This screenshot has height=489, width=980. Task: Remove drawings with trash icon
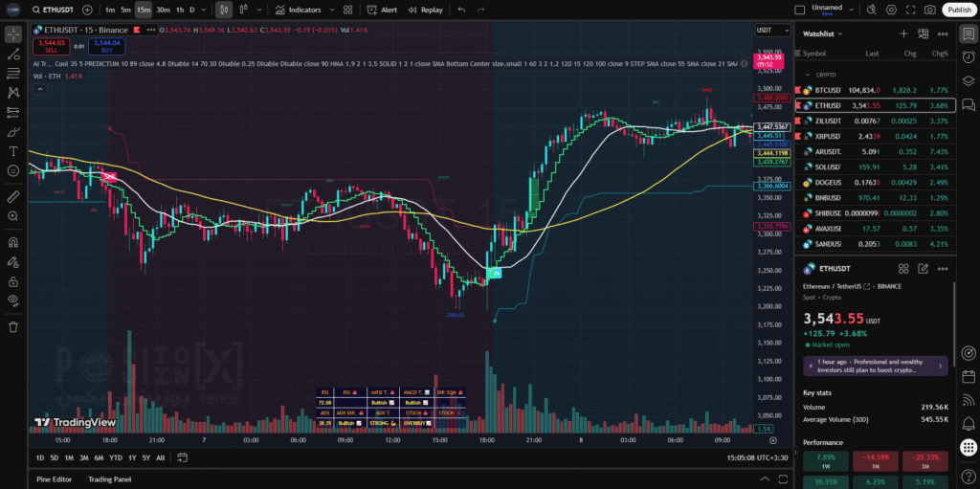[x=13, y=326]
